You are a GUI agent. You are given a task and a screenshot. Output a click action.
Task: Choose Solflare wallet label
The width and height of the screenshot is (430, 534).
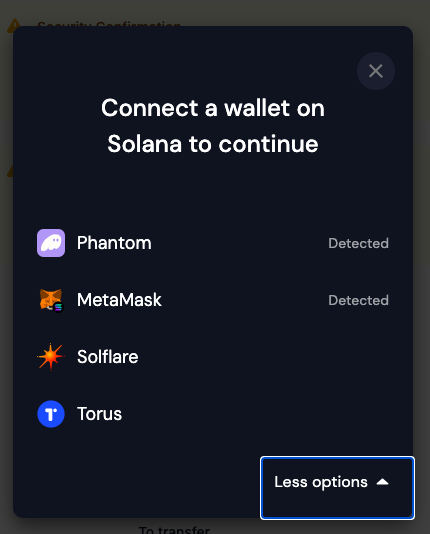click(108, 357)
